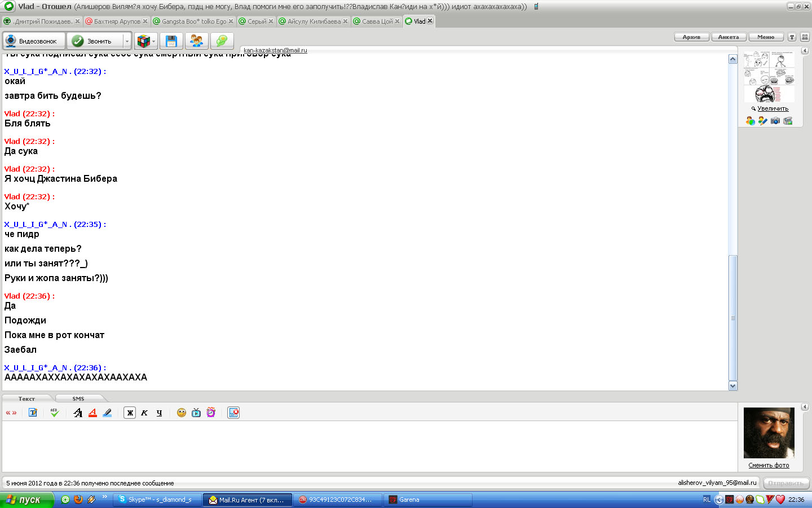The image size is (812, 508).
Task: Click the phone icon in title bar
Action: point(536,6)
